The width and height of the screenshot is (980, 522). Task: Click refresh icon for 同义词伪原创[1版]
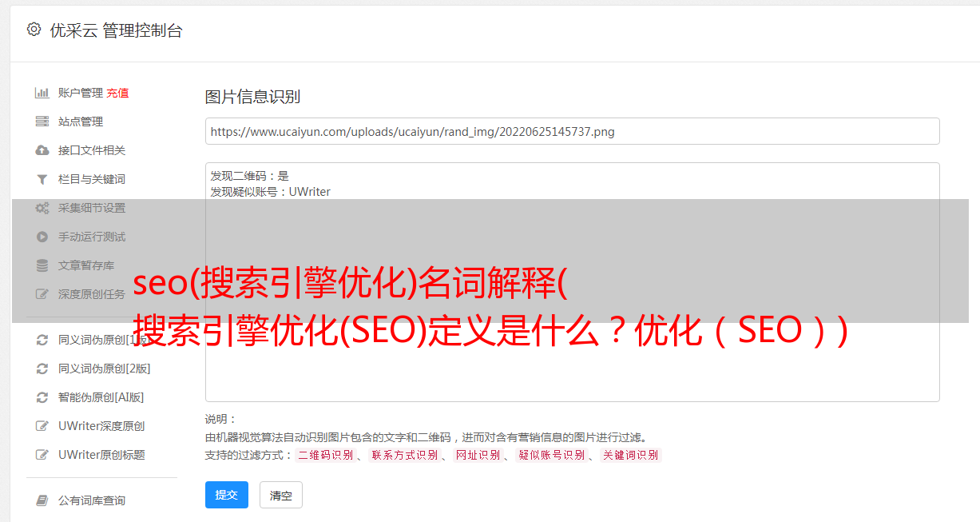click(42, 340)
